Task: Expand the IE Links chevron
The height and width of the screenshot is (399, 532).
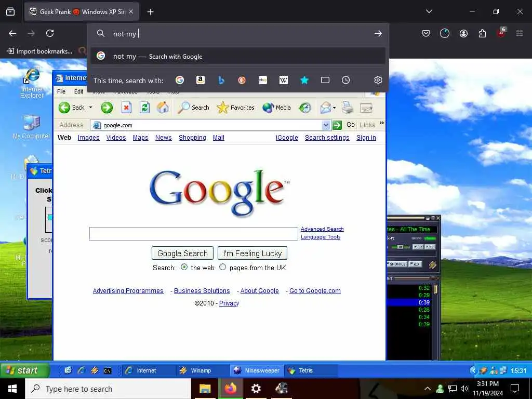Action: [382, 123]
